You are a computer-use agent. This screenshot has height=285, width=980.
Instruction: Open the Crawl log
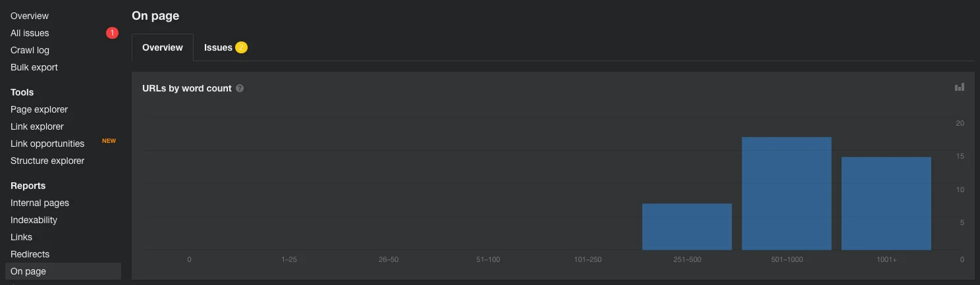tap(30, 50)
